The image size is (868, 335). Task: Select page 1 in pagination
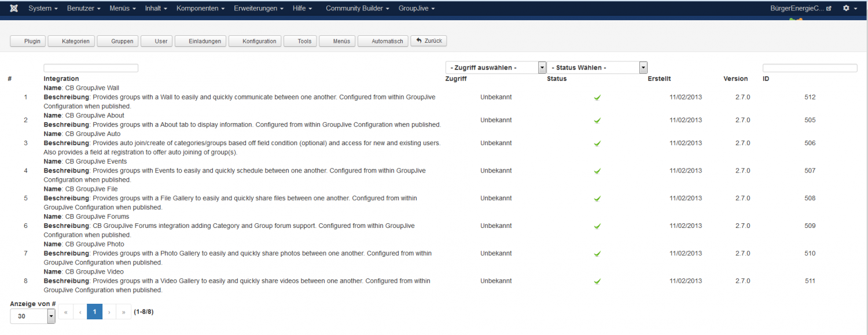click(x=94, y=312)
